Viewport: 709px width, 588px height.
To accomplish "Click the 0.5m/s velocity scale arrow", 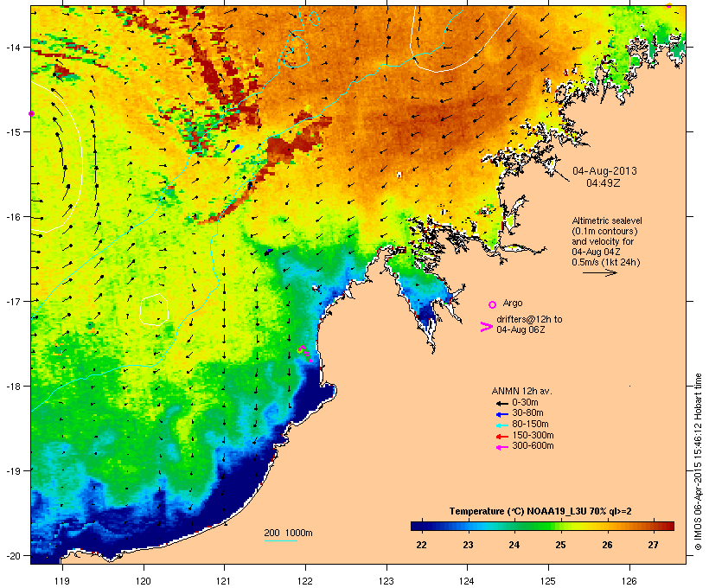I will pos(599,272).
